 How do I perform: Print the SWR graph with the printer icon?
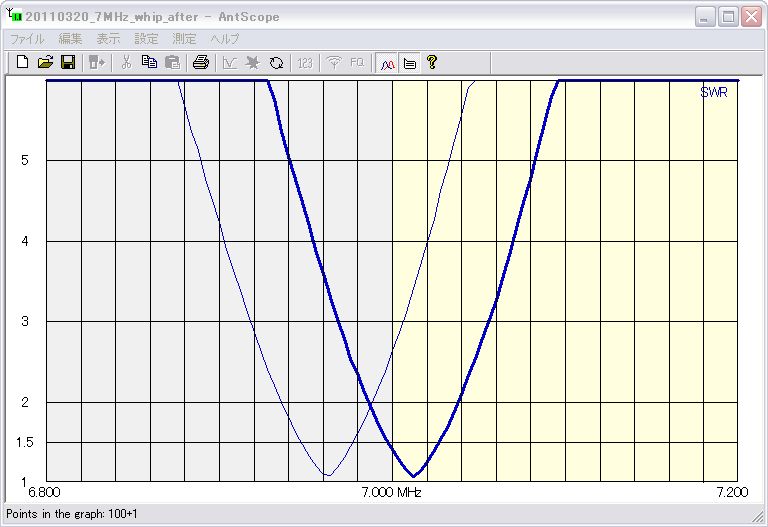pos(201,62)
